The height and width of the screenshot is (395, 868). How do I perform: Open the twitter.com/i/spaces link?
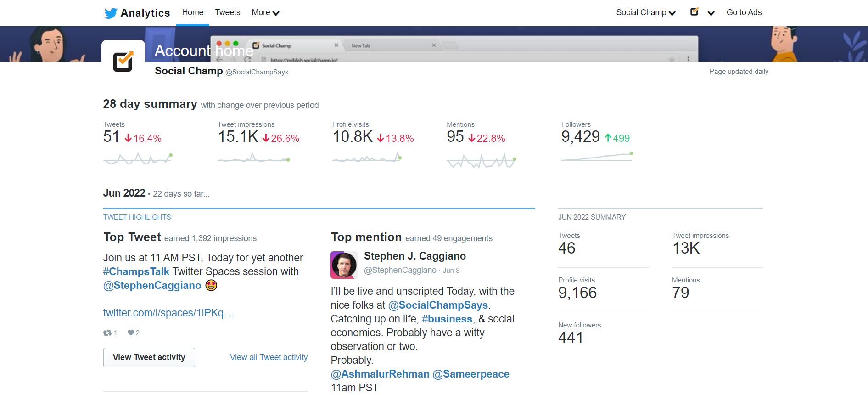(168, 313)
